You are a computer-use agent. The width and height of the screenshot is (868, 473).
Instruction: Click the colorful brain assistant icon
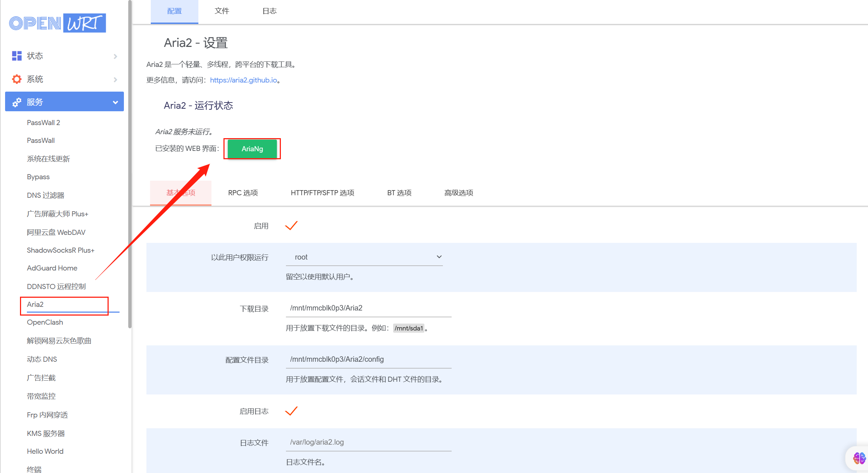point(859,458)
